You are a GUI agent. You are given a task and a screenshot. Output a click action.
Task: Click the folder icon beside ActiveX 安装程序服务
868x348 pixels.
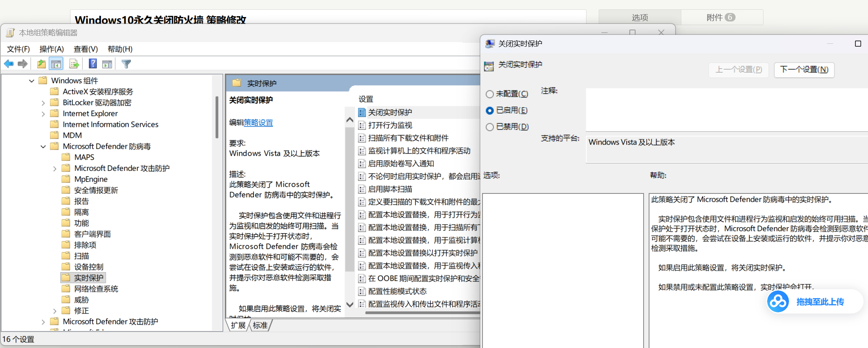click(x=54, y=91)
